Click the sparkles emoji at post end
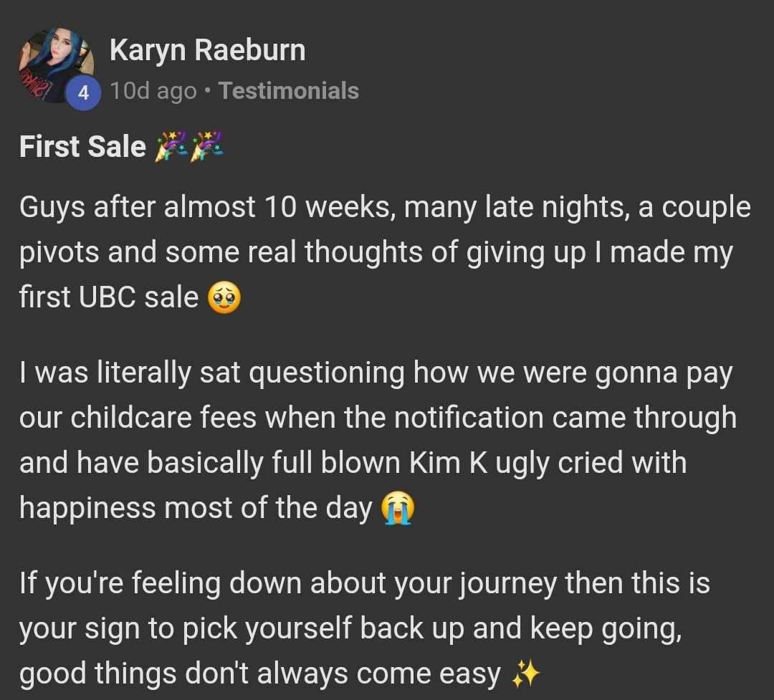This screenshot has width=774, height=700. coord(526,674)
